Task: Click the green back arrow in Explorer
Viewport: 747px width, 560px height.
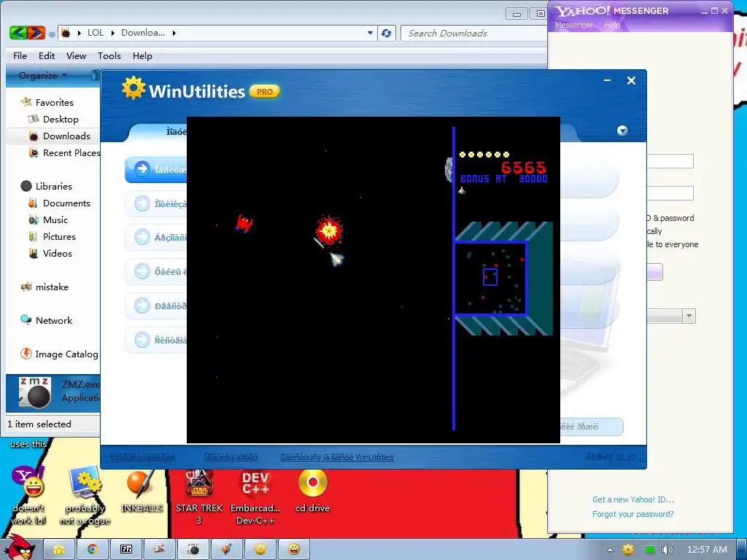Action: point(18,33)
